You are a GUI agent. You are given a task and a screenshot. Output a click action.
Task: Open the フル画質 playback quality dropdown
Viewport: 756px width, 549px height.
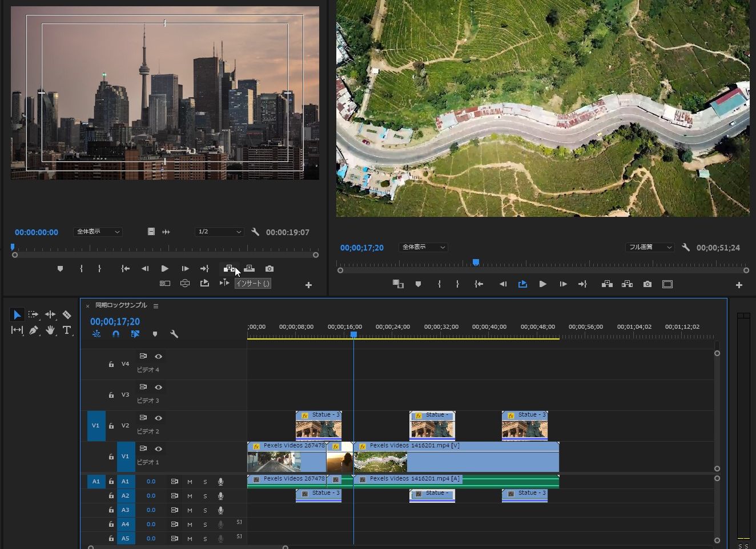pos(649,247)
